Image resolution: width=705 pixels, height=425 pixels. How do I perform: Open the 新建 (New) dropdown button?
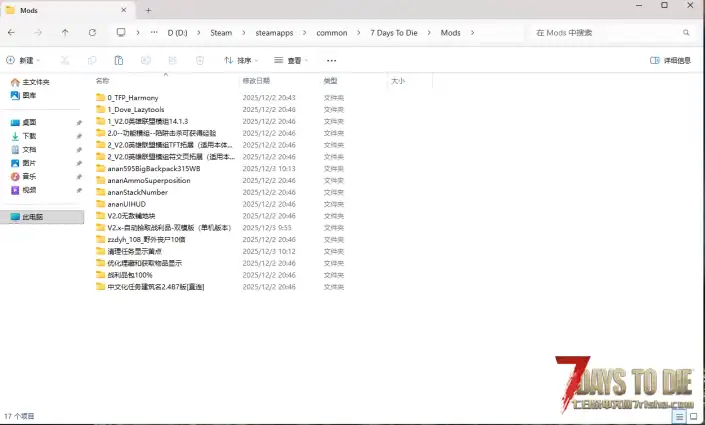click(x=23, y=60)
